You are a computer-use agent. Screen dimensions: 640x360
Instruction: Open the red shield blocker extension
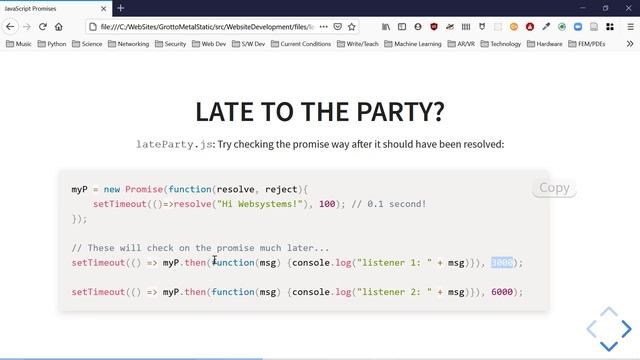coord(434,27)
